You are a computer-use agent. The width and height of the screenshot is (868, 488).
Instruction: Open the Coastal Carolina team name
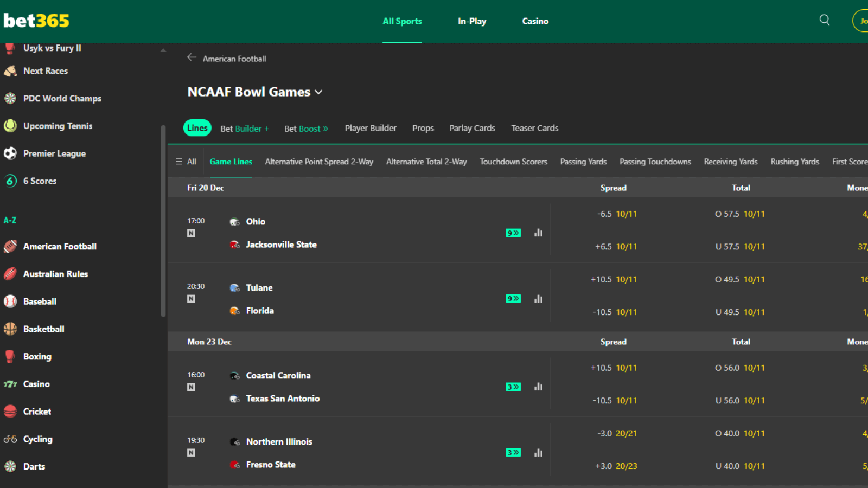(278, 376)
